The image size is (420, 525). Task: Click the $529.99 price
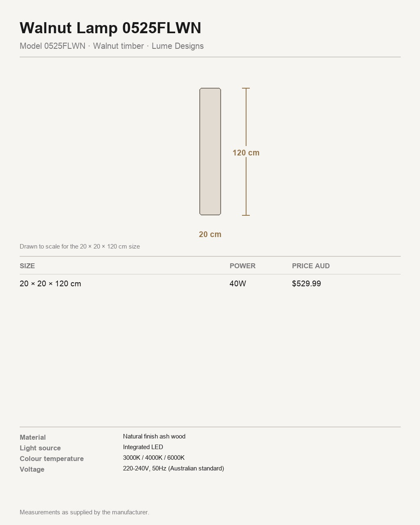point(306,283)
